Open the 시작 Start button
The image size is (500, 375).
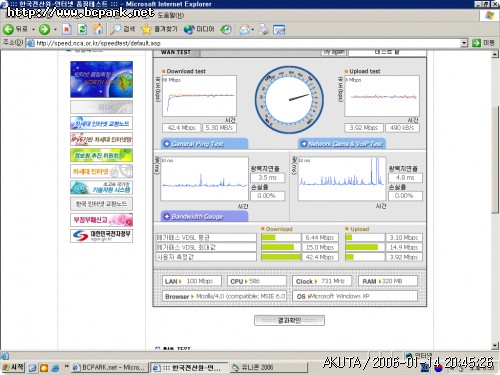(x=13, y=367)
